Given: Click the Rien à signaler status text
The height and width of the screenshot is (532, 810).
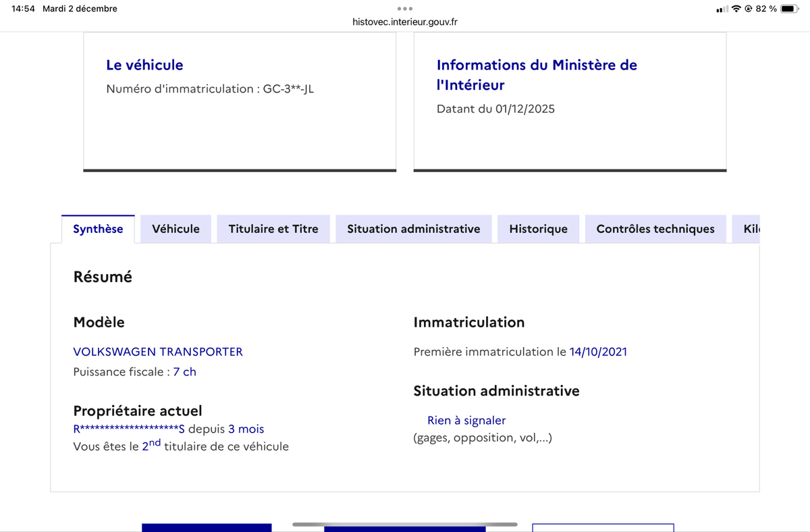Looking at the screenshot, I should pos(466,421).
